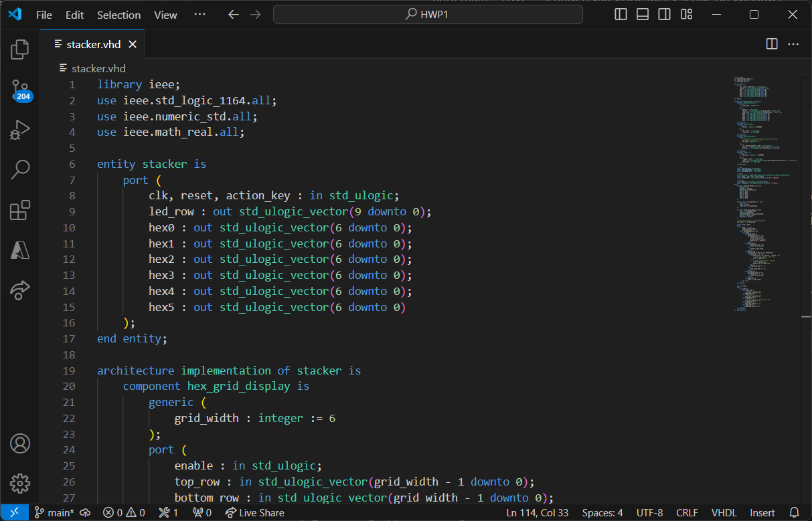Click 'ieee.numeric_std.all' on line 3
Image resolution: width=812 pixels, height=521 pixels.
[187, 116]
